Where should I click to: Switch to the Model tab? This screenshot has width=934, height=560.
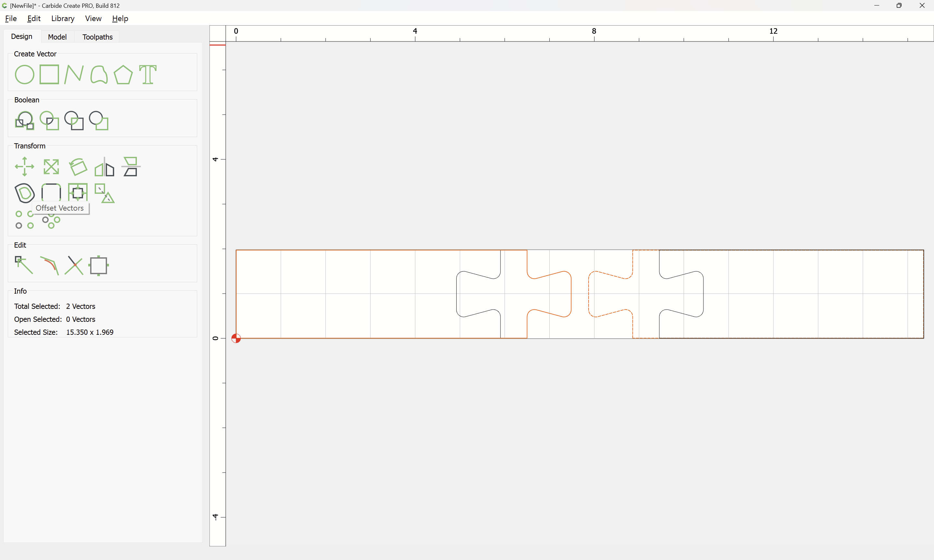tap(57, 37)
